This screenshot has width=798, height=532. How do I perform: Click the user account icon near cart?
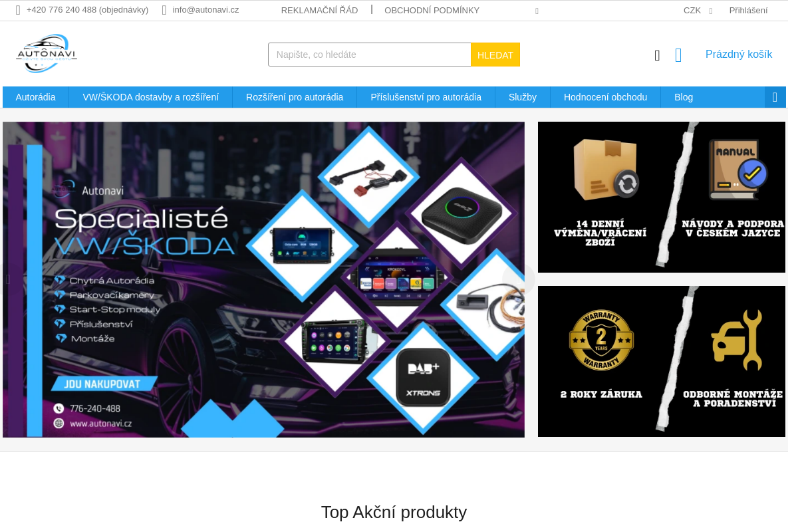[657, 55]
